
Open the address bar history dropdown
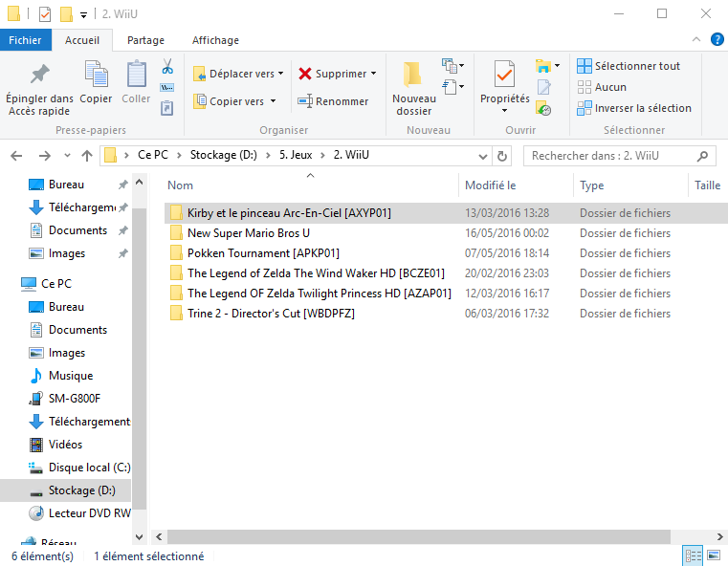pos(483,157)
